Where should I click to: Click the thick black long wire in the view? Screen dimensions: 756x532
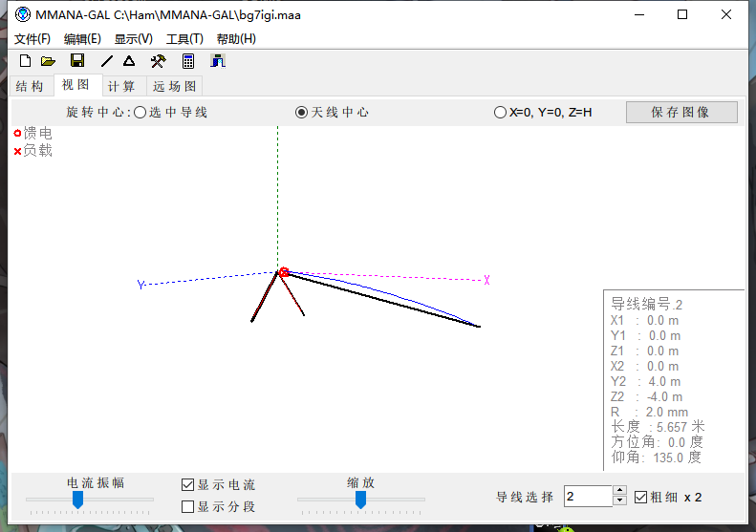pos(386,301)
